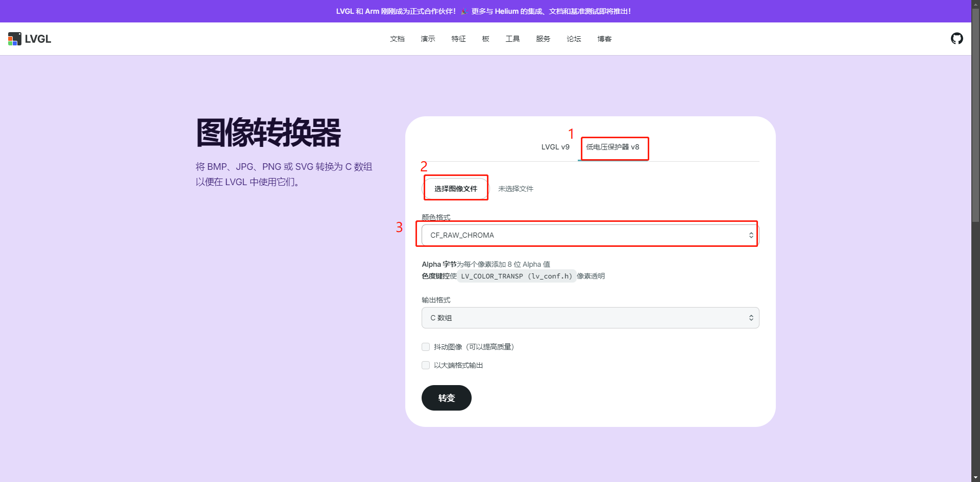Image resolution: width=980 pixels, height=482 pixels.
Task: Click the 图像转换器 heading
Action: (268, 133)
